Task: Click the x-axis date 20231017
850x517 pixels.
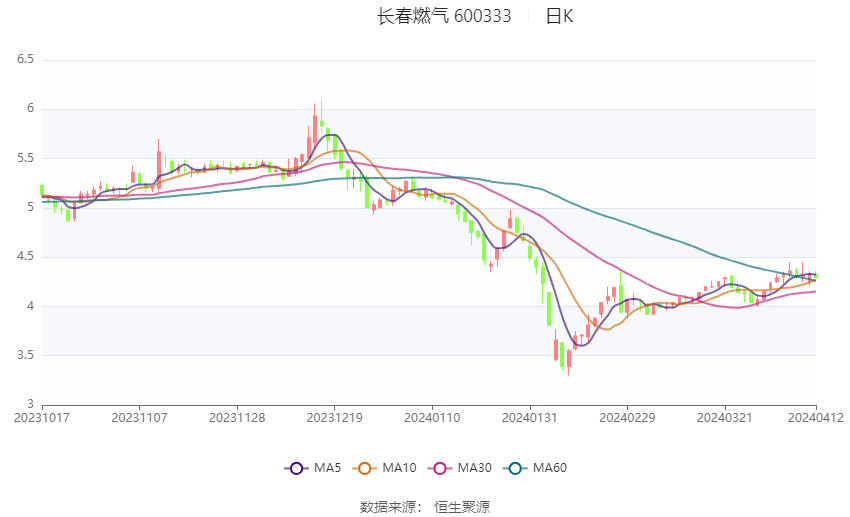Action: coord(42,418)
